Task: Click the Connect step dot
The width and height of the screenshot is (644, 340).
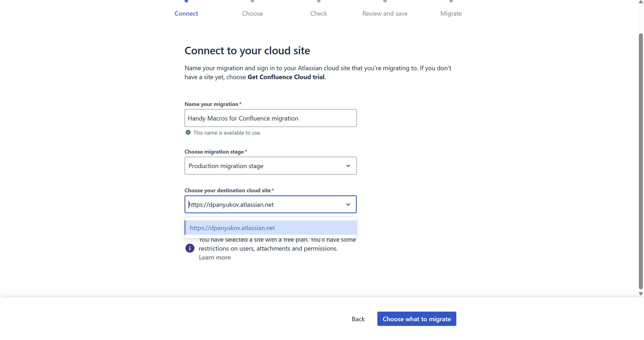Action: coord(186,1)
